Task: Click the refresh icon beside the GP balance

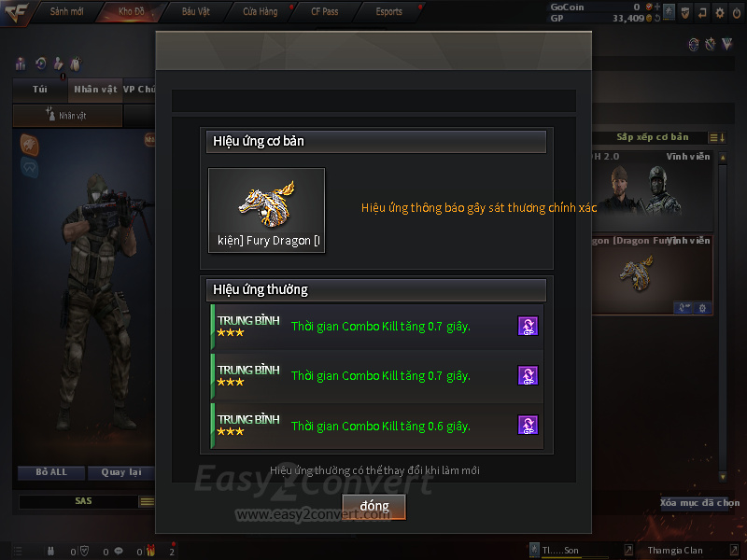Action: pyautogui.click(x=657, y=18)
